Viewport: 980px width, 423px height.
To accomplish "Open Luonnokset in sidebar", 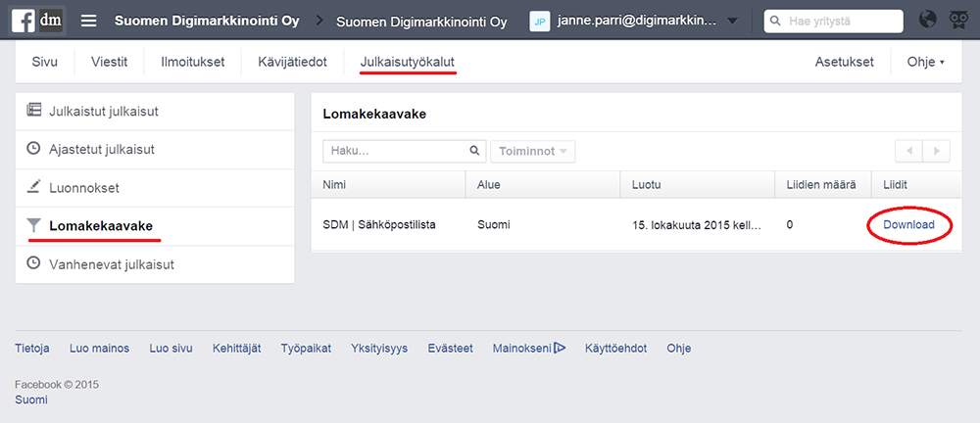I will click(155, 187).
